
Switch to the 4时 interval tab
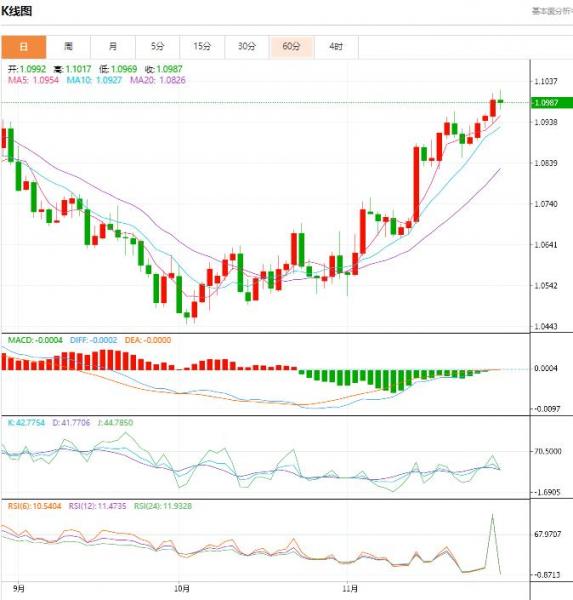tap(336, 47)
